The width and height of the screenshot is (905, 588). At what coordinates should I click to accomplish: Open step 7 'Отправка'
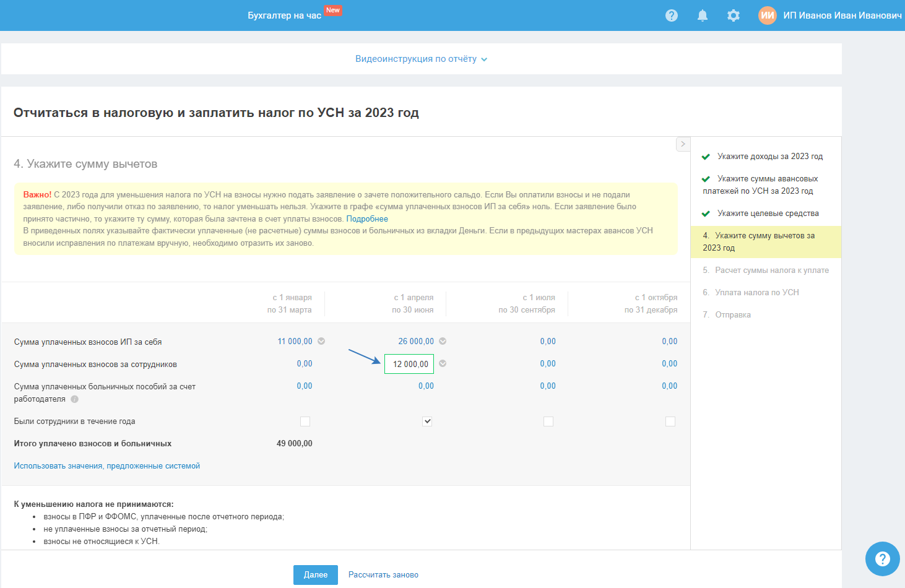pos(727,315)
